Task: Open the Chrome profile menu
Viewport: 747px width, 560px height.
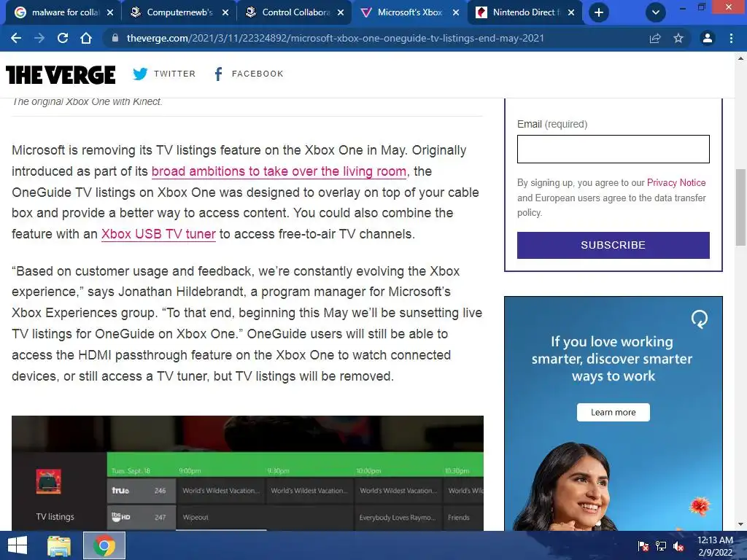Action: coord(708,38)
